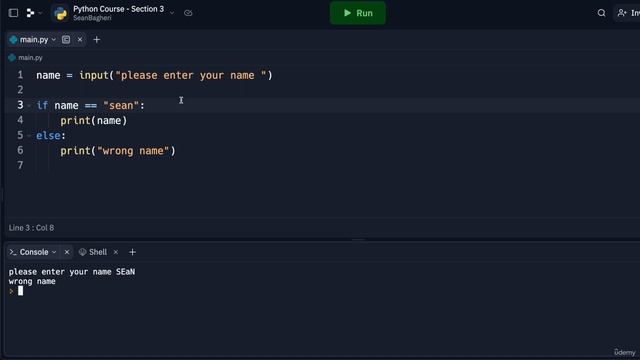Screen dimensions: 640x360
Task: Collapse the else block fold arrow on line 5
Action: (29, 136)
